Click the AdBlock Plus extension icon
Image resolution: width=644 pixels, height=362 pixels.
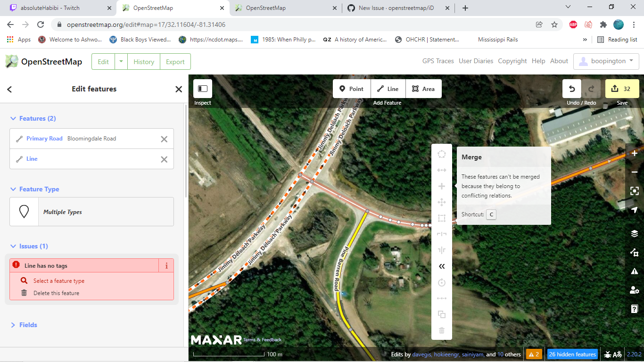click(x=573, y=25)
